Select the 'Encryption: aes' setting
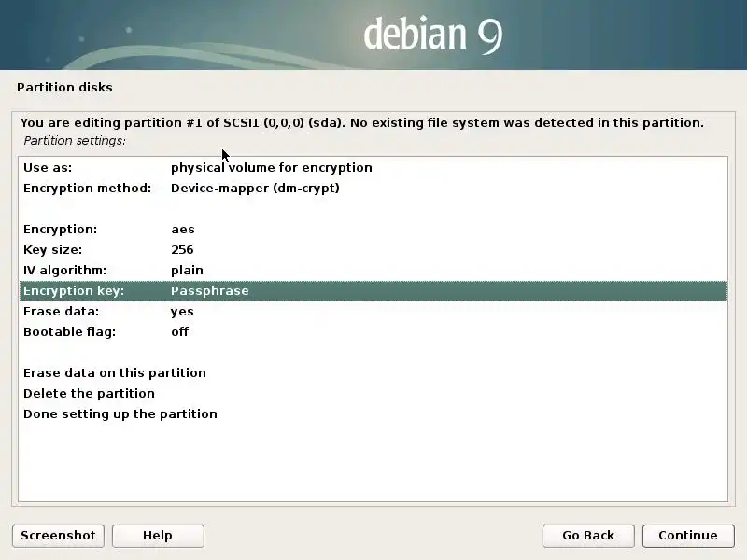This screenshot has height=560, width=747. tap(373, 229)
